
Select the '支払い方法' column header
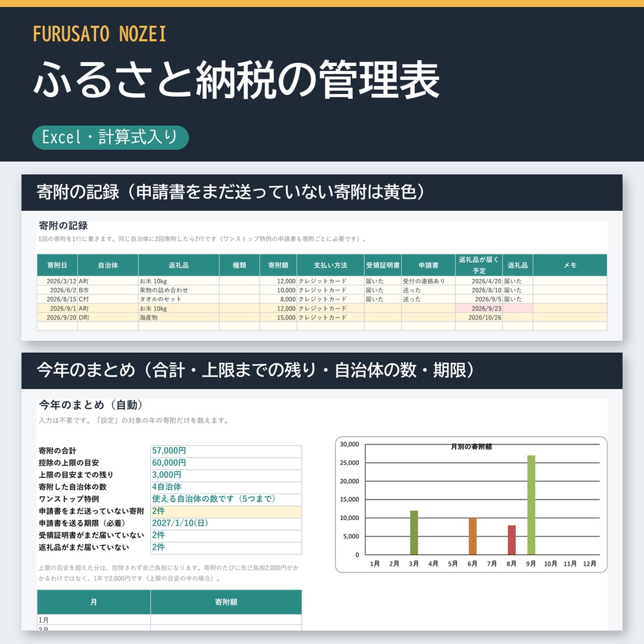[x=331, y=265]
